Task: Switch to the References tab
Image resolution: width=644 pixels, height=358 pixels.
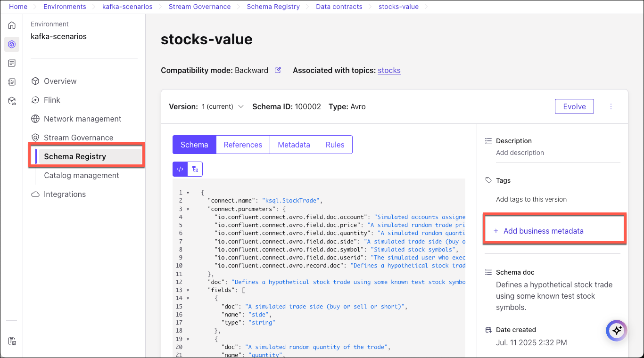Action: pos(243,145)
